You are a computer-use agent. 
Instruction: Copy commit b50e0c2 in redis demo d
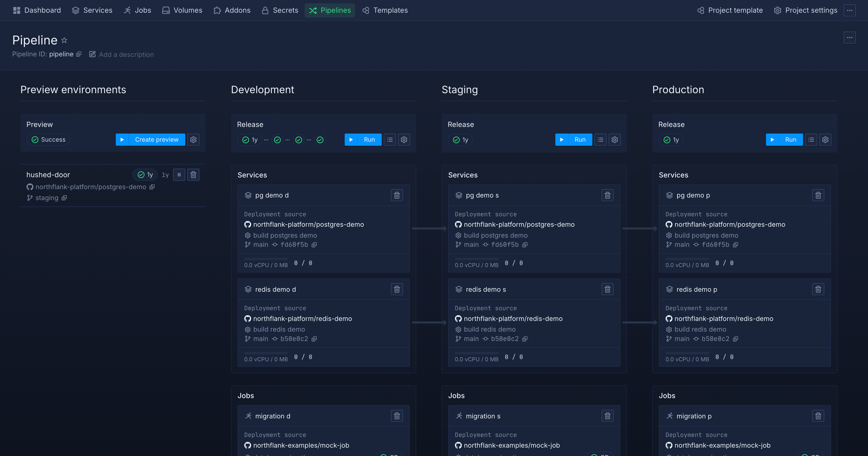coord(314,339)
